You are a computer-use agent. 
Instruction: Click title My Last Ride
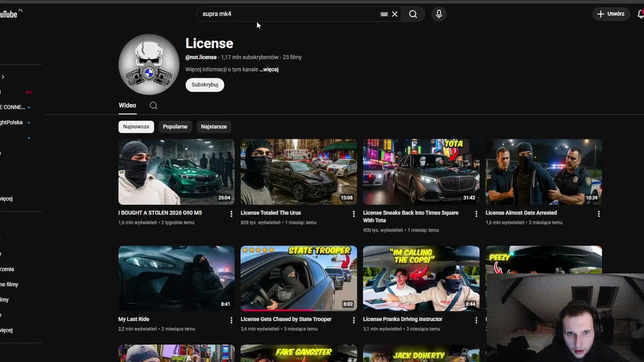(x=134, y=319)
